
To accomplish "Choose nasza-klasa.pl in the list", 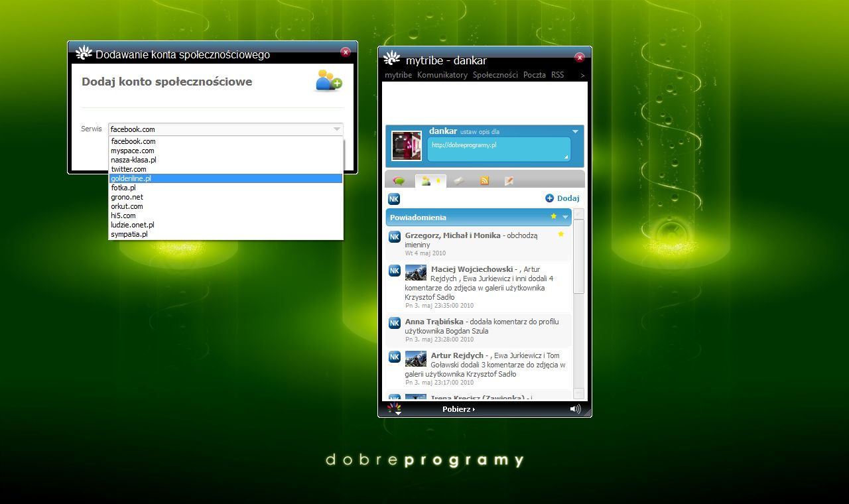I will 226,160.
